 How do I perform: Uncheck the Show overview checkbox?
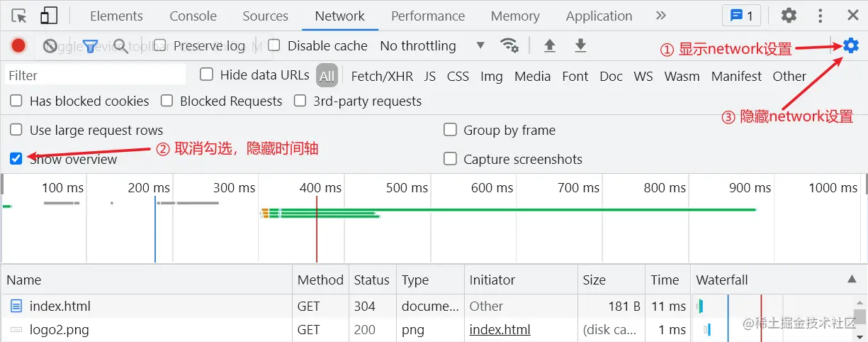[x=16, y=158]
